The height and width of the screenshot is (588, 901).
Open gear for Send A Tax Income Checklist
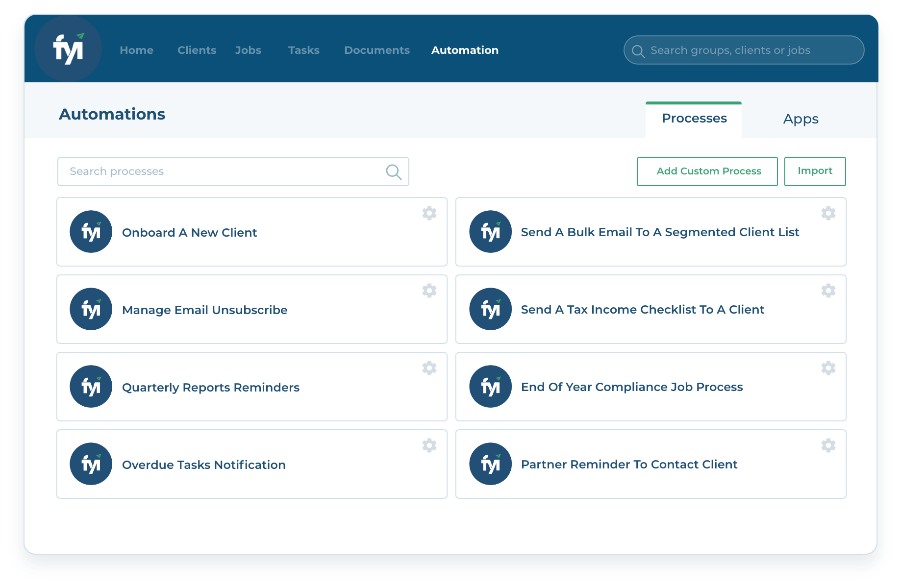click(x=828, y=291)
